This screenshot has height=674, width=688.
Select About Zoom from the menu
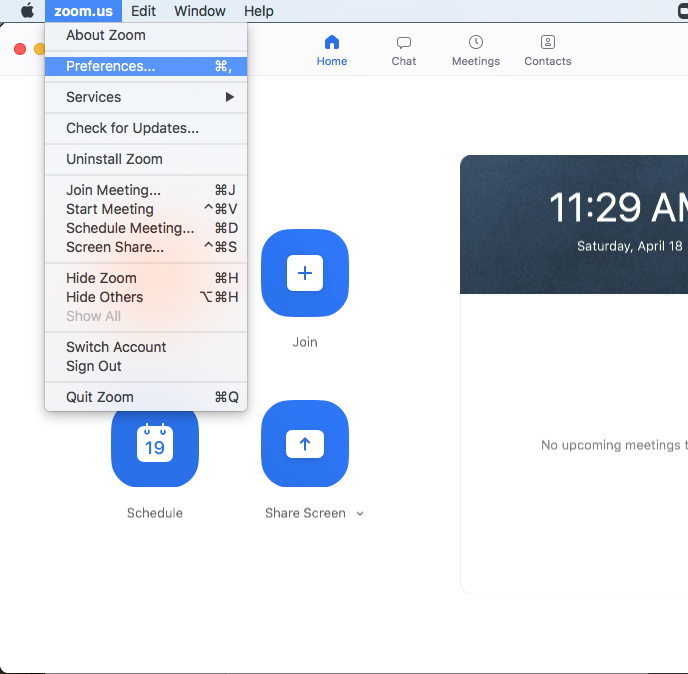pos(146,35)
